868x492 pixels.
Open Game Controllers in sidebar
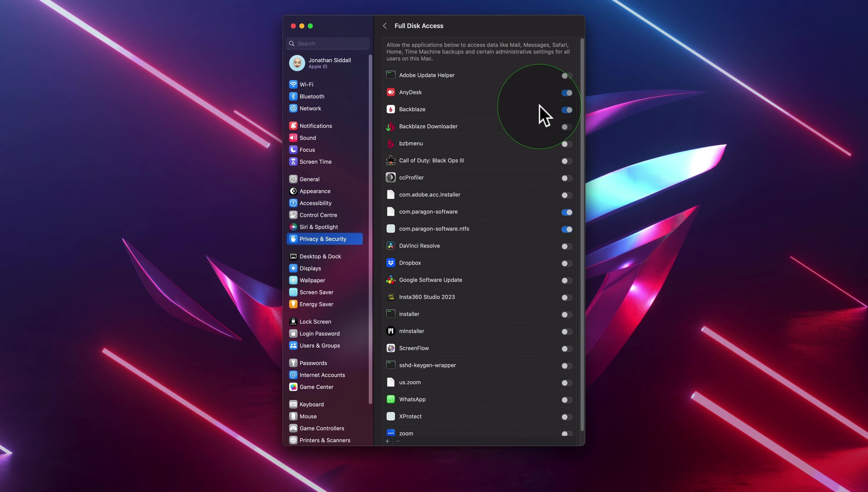pos(325,428)
